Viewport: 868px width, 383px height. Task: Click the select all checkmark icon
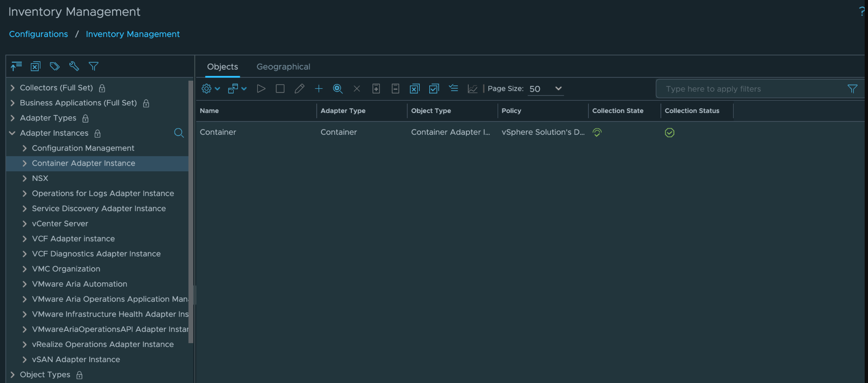pos(434,89)
